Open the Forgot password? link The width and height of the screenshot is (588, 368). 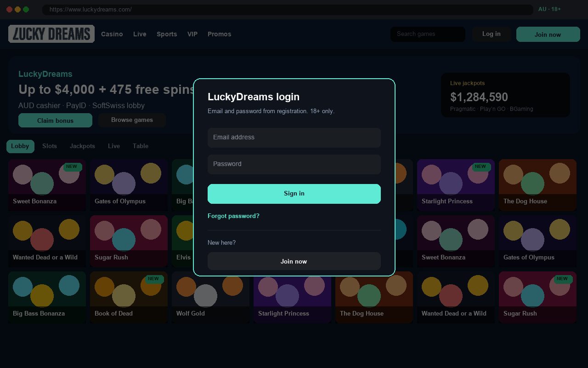click(x=233, y=216)
